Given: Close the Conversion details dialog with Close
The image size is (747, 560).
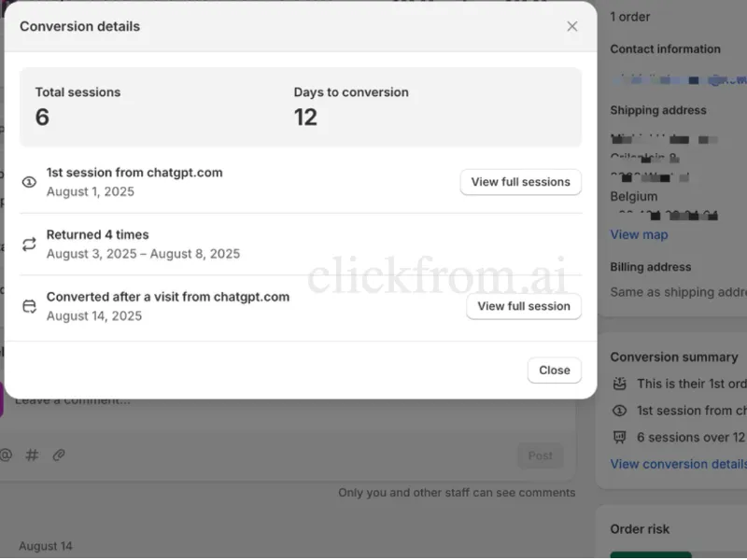Looking at the screenshot, I should (x=554, y=370).
